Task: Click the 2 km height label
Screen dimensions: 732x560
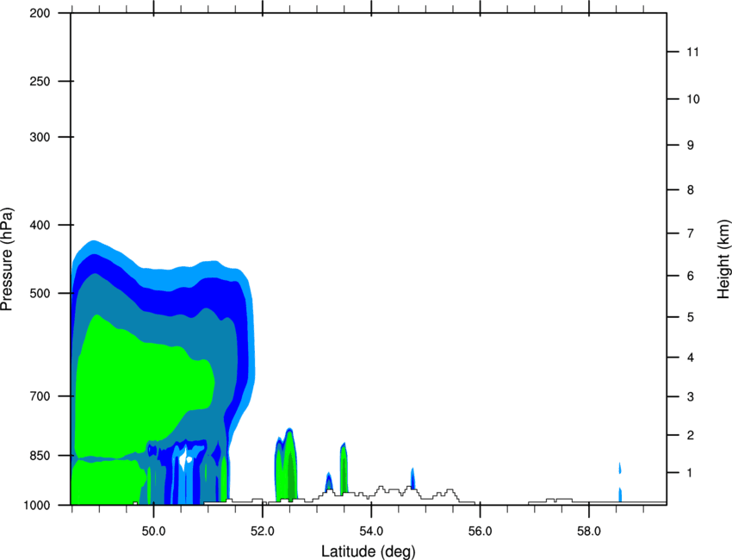Action: pos(691,435)
